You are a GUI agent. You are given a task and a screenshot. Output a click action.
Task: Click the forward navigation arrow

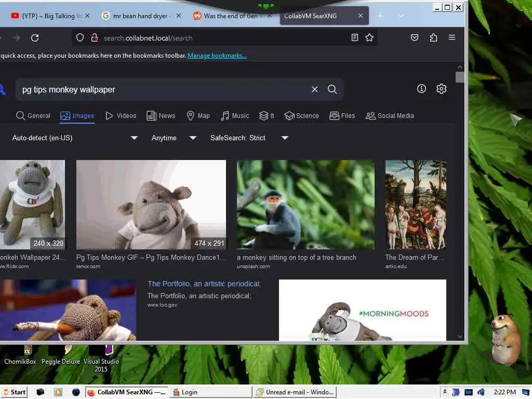coord(16,37)
